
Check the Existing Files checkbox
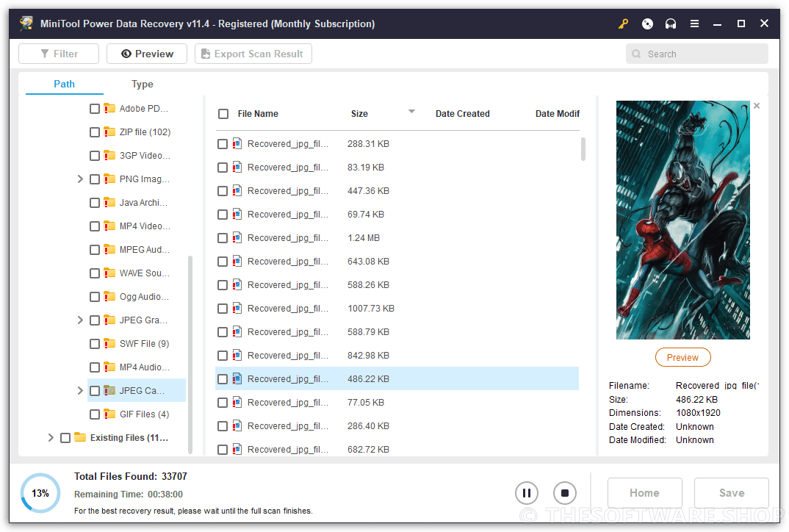(65, 438)
